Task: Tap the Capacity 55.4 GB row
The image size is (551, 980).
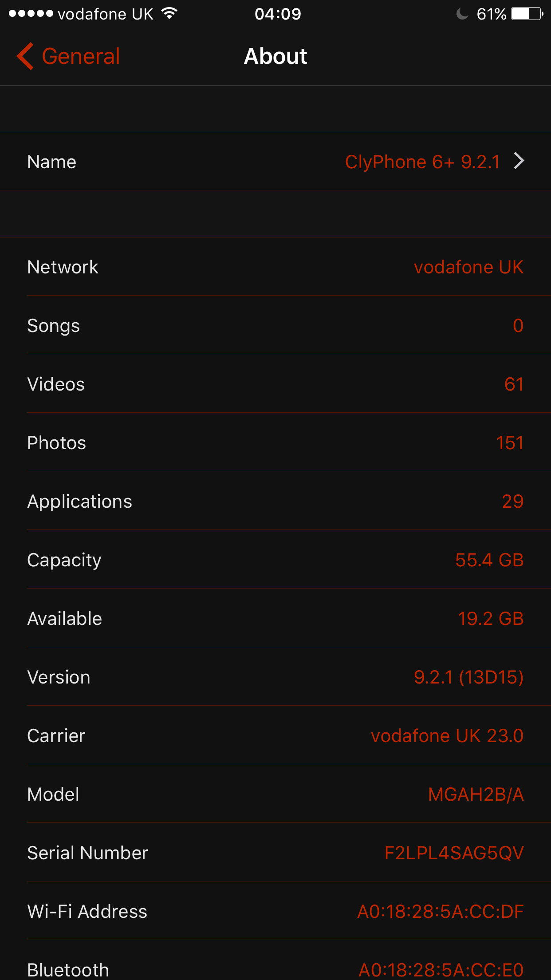Action: pos(275,560)
